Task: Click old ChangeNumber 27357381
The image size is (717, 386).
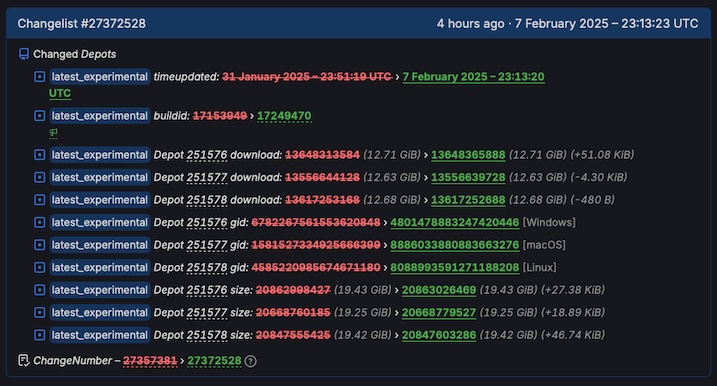Action: tap(150, 360)
